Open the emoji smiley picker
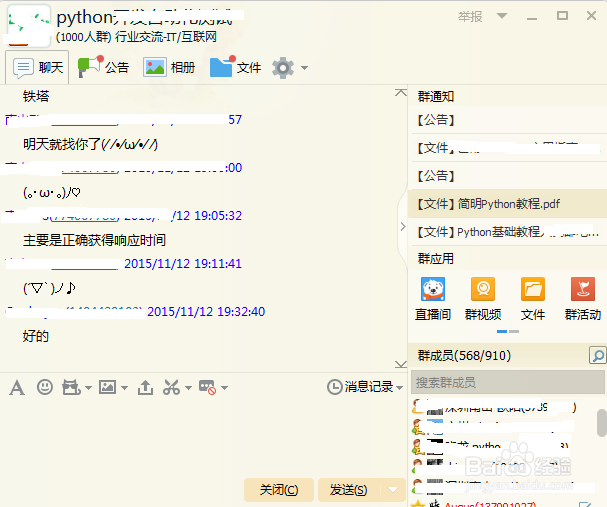Viewport: 607px width, 507px height. 45,387
